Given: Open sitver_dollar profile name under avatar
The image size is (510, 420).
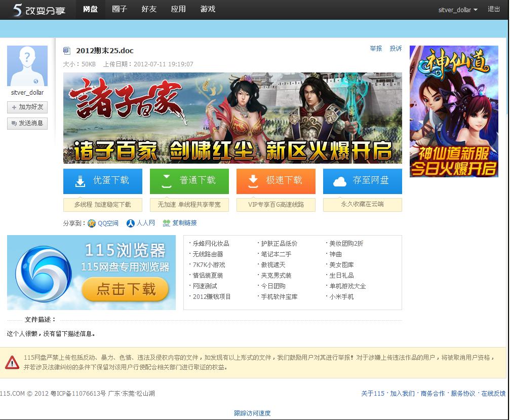Looking at the screenshot, I should click(x=27, y=93).
